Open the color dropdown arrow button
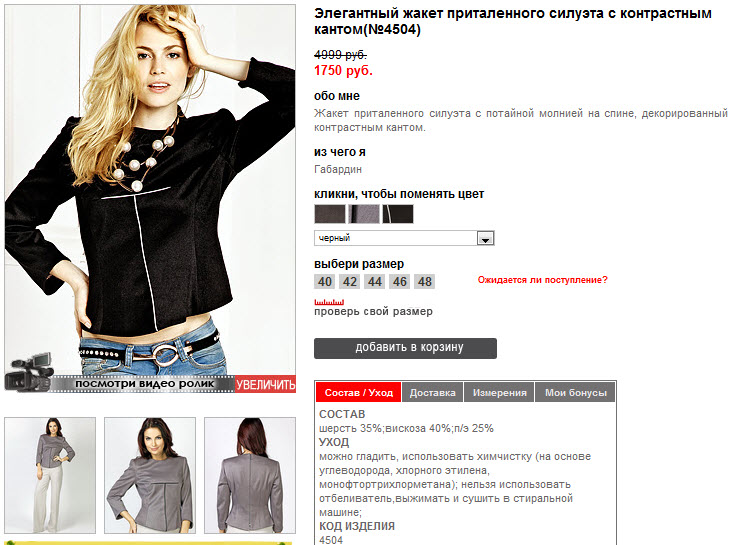 [x=485, y=238]
